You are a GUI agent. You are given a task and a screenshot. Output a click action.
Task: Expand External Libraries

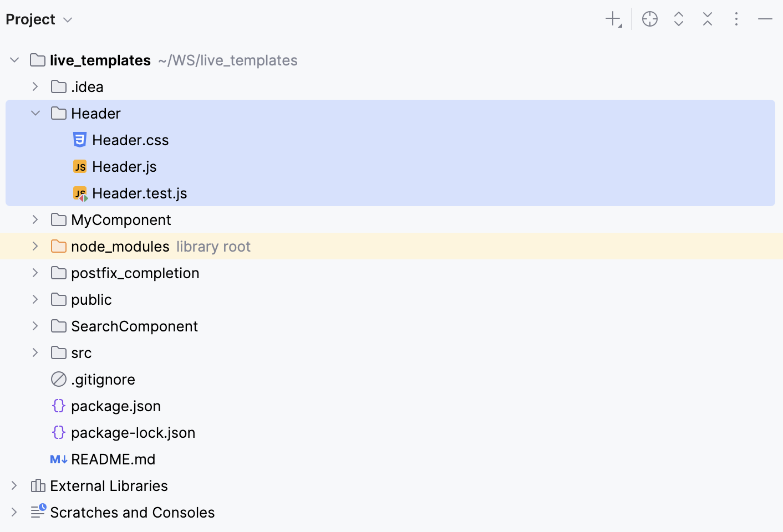[x=14, y=485]
